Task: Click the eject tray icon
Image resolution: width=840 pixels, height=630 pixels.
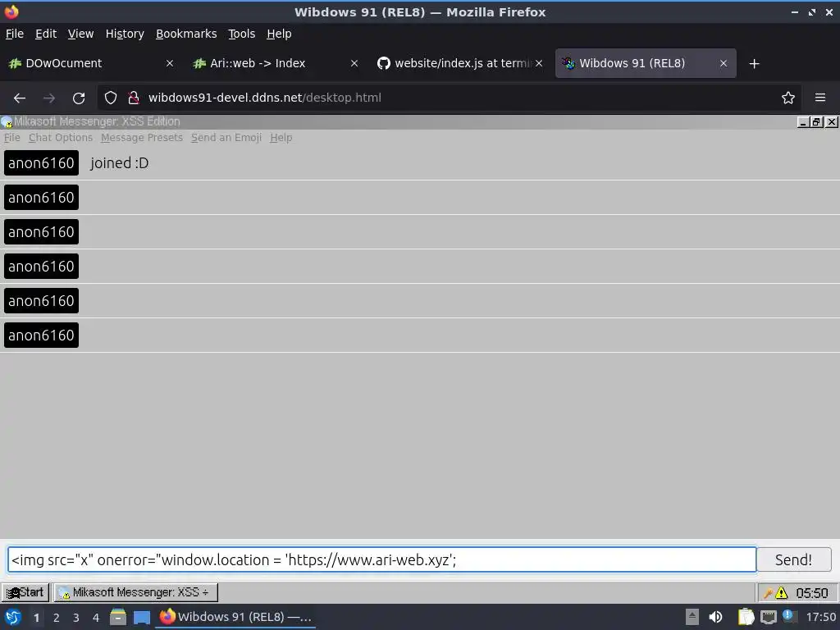Action: pos(692,617)
